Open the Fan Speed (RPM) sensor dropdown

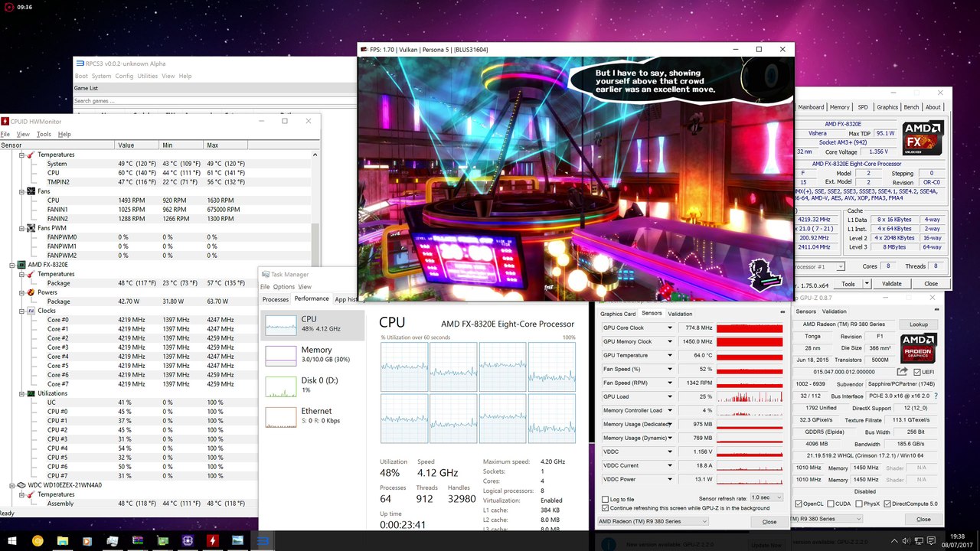tap(670, 383)
